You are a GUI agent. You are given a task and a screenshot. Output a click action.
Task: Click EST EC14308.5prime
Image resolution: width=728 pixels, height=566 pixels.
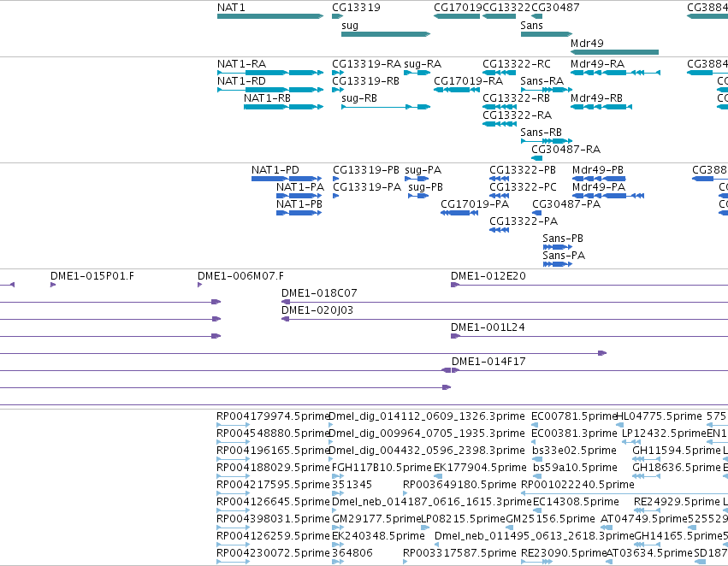click(x=536, y=510)
